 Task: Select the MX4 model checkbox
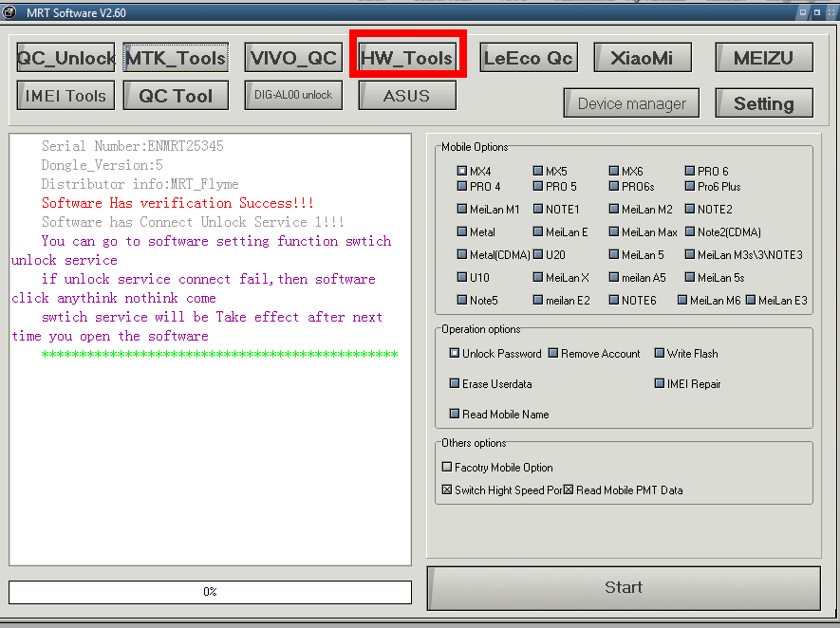[x=462, y=171]
